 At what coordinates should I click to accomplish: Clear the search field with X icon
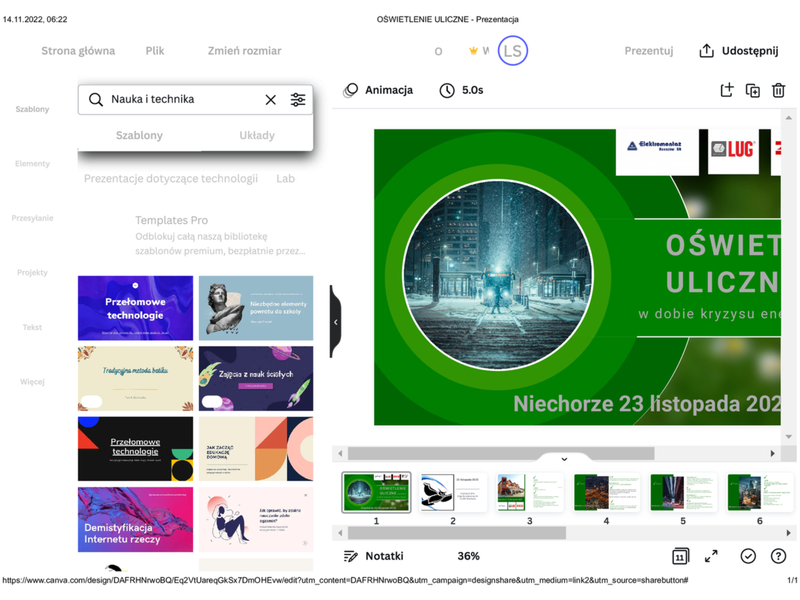tap(270, 100)
